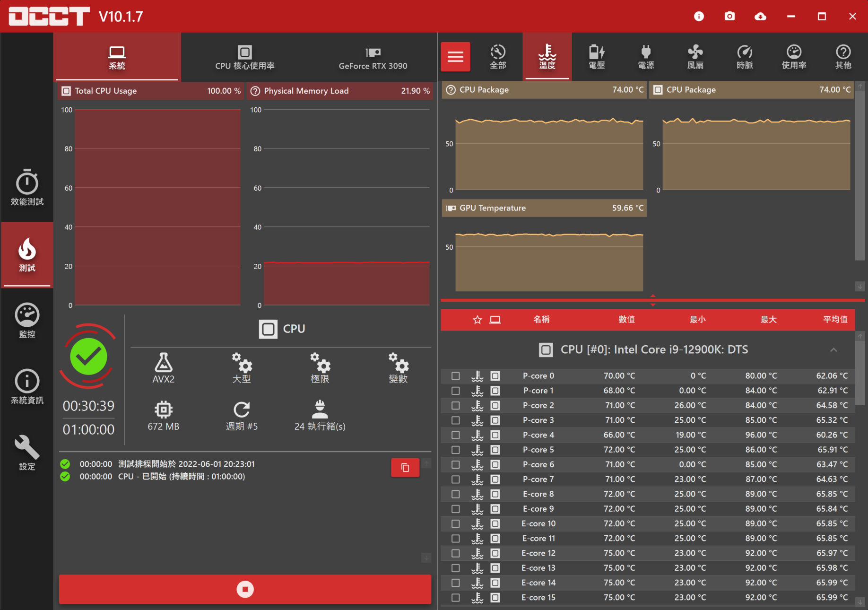Click E-core 10 temperature graph icon
The image size is (868, 610).
pyautogui.click(x=477, y=524)
